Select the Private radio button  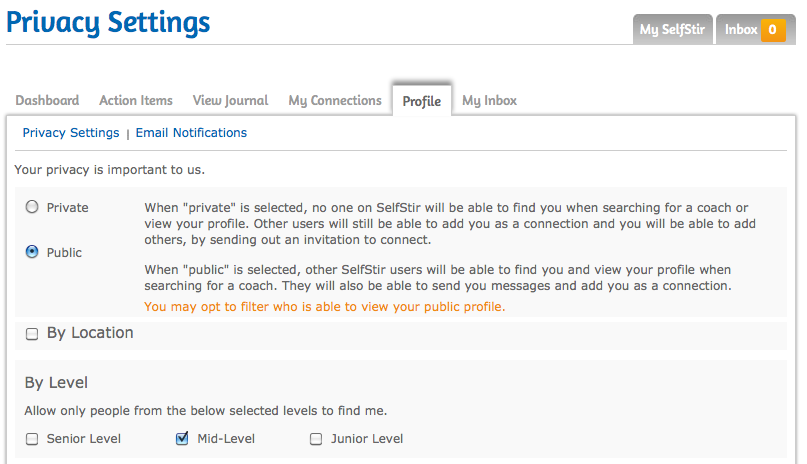coord(32,207)
